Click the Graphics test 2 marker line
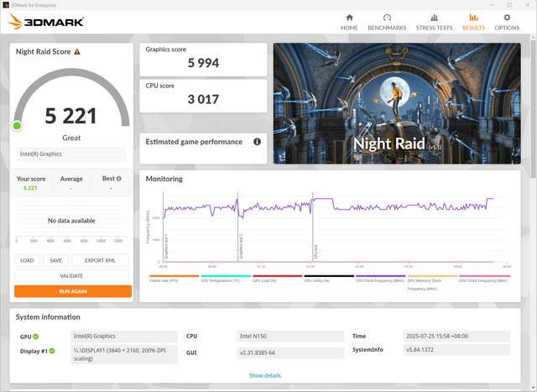Screen dimensions: 537x392 coord(238,227)
